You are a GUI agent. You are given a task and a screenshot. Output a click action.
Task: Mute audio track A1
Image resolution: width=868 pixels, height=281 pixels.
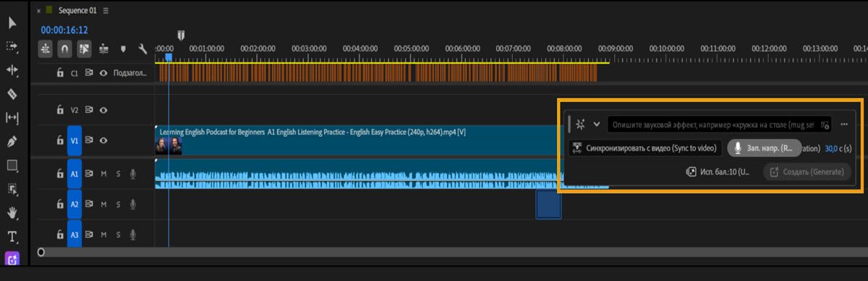[x=104, y=174]
